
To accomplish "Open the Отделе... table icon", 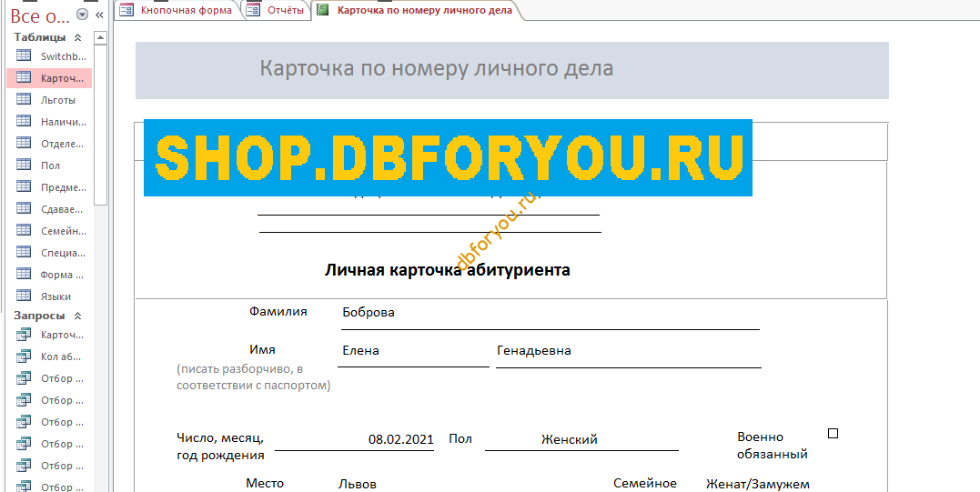I will pos(23,143).
